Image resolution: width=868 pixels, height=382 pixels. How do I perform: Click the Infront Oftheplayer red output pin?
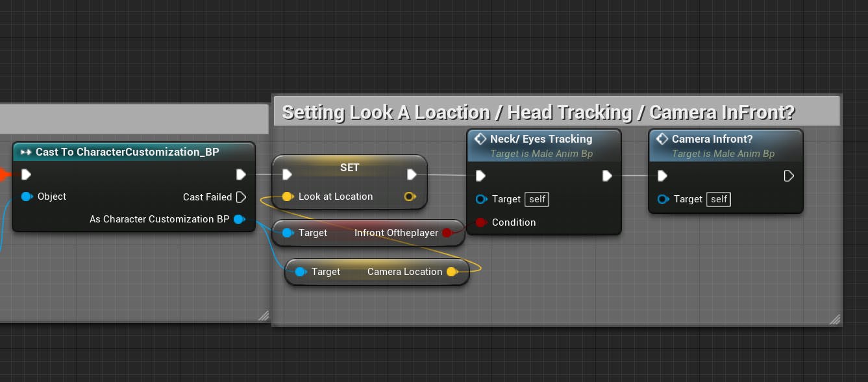click(x=447, y=233)
